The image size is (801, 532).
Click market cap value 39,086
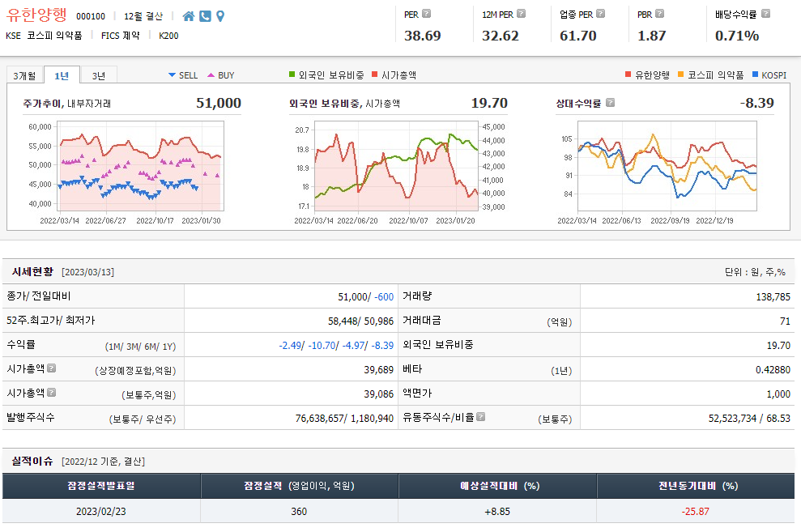click(x=378, y=394)
